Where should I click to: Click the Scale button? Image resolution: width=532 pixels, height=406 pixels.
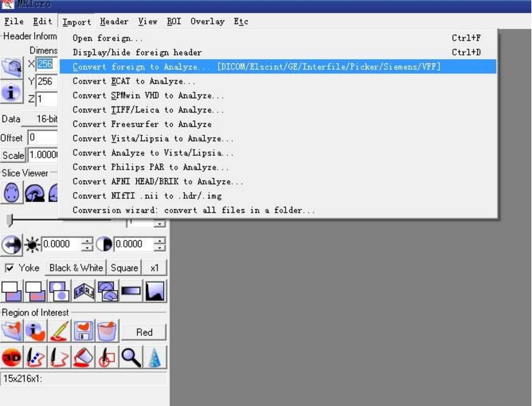coord(14,155)
